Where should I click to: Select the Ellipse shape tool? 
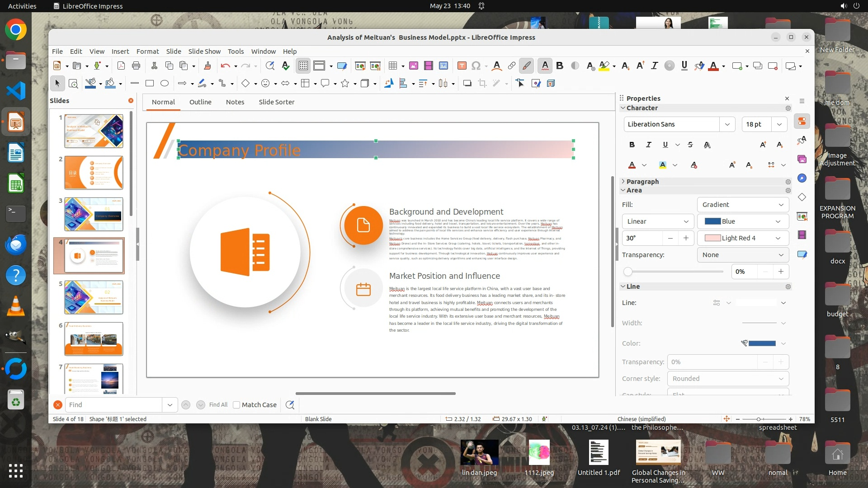tap(165, 83)
